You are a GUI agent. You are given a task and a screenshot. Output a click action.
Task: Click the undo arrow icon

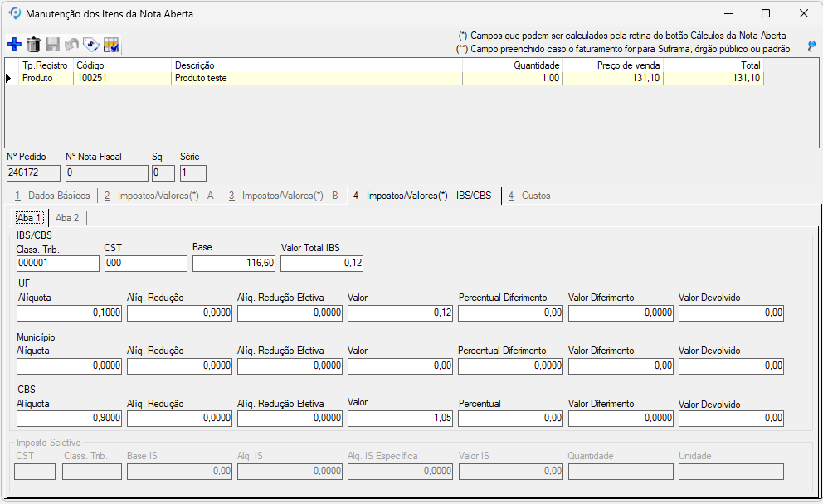[x=71, y=45]
